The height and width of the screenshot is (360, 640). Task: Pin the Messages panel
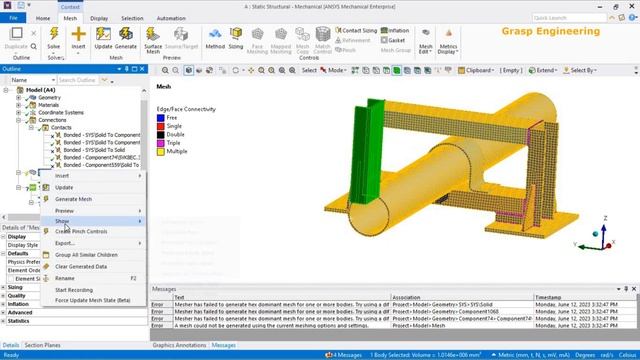[x=626, y=289]
